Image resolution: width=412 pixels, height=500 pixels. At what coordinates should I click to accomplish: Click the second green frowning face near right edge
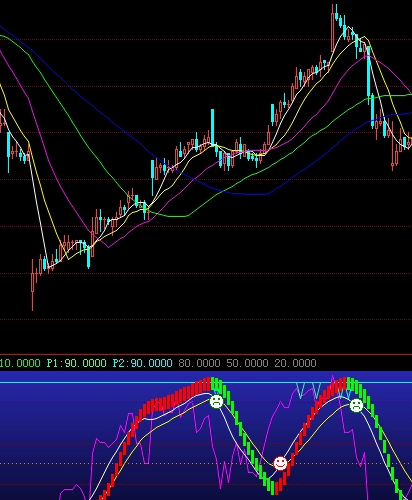[x=356, y=405]
